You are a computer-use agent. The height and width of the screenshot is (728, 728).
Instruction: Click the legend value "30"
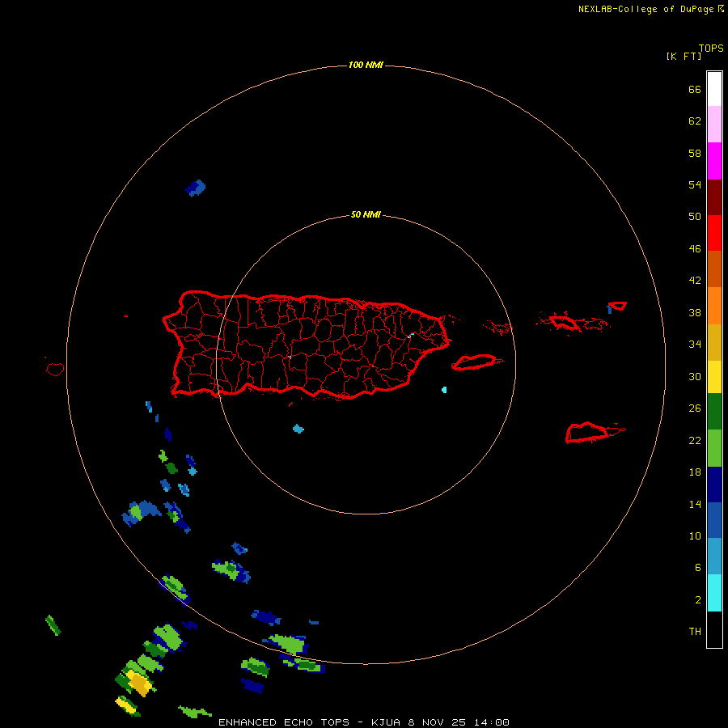coord(695,376)
